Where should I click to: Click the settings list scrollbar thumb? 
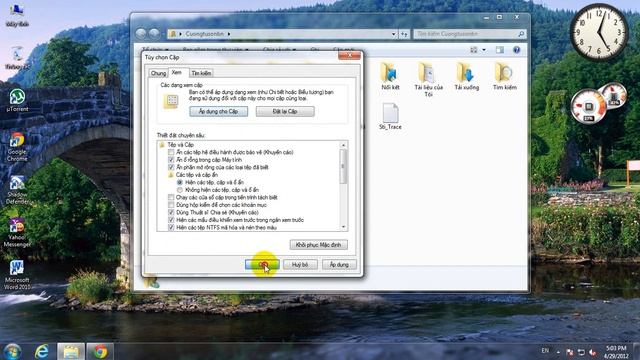343,167
